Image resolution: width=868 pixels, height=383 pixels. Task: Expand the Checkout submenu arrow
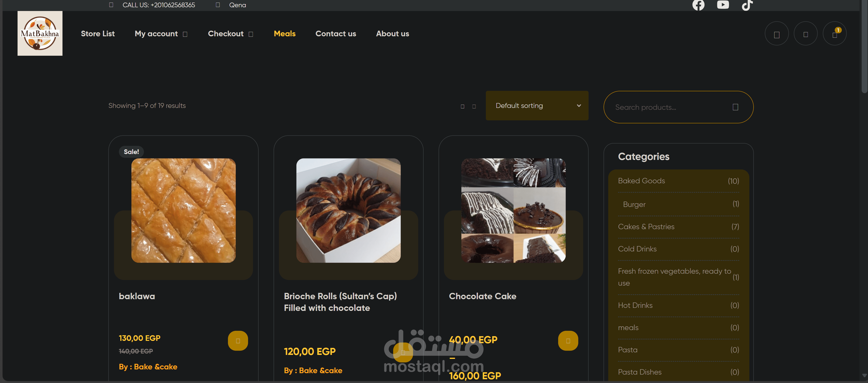point(251,34)
